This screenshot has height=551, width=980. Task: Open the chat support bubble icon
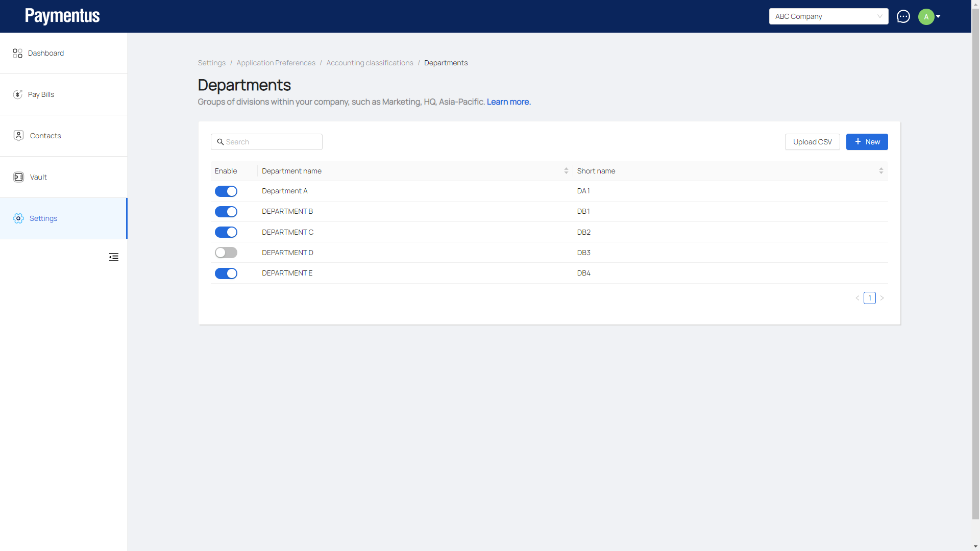[x=903, y=16]
